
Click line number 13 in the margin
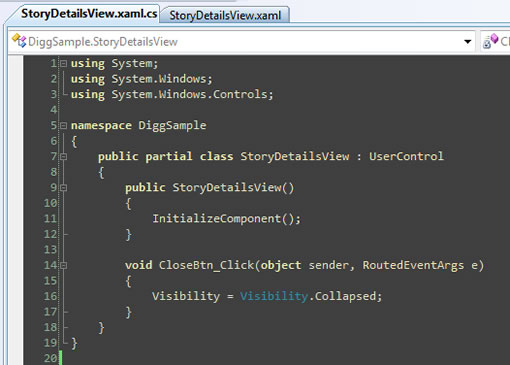pyautogui.click(x=50, y=250)
